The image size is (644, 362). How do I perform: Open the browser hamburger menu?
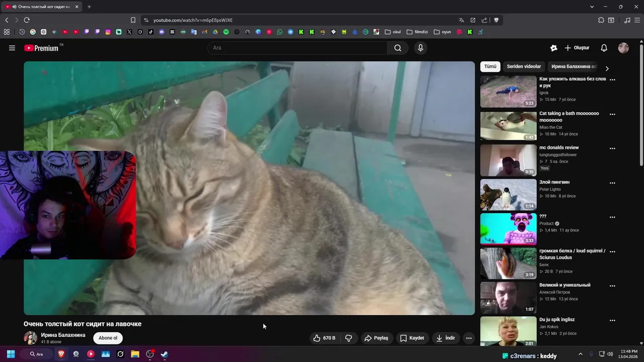coord(637,20)
